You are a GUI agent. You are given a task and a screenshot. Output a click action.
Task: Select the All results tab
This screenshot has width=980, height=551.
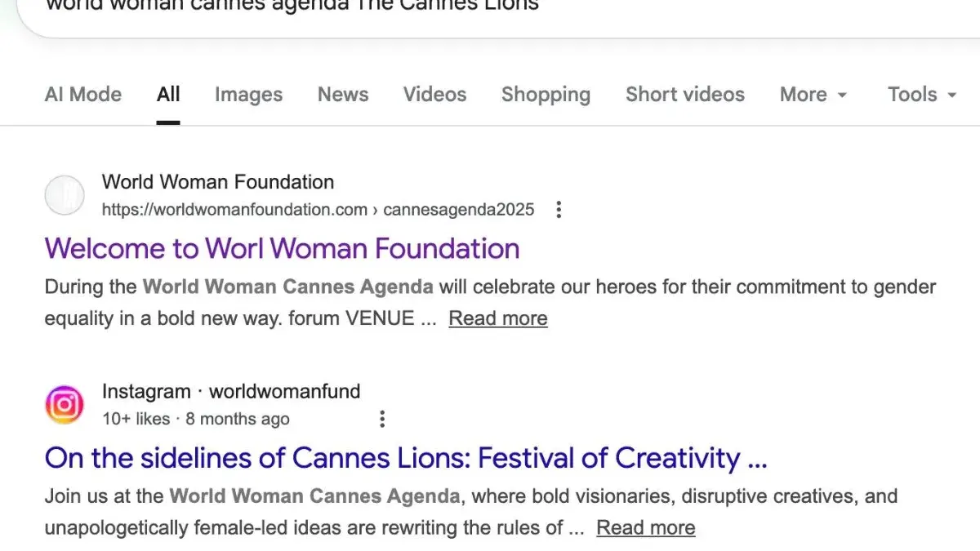[168, 95]
